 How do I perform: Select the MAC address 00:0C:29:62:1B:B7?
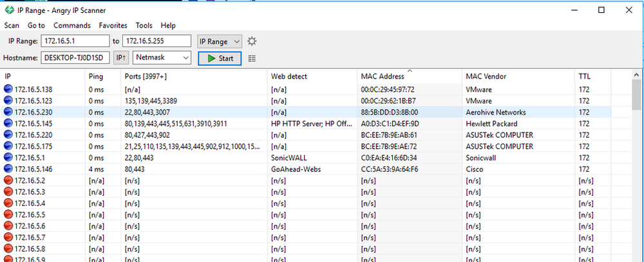pyautogui.click(x=388, y=100)
